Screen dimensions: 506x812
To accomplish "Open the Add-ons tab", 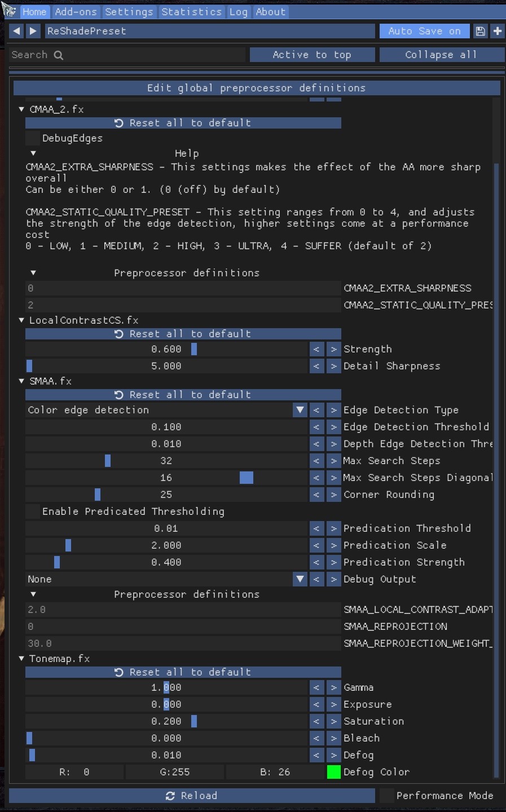I will pyautogui.click(x=75, y=11).
